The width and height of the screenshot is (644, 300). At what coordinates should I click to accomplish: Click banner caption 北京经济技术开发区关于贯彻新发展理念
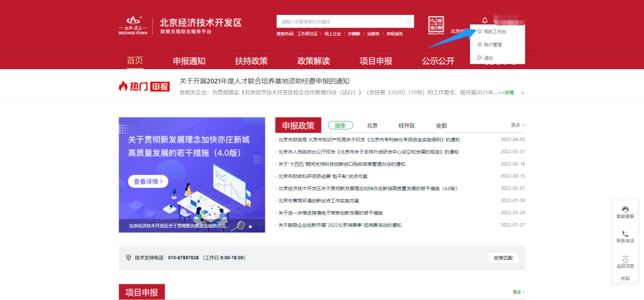click(x=178, y=226)
